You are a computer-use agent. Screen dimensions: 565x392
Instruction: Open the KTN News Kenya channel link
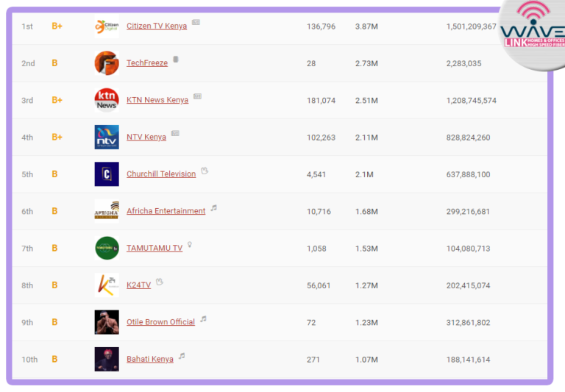pos(157,100)
